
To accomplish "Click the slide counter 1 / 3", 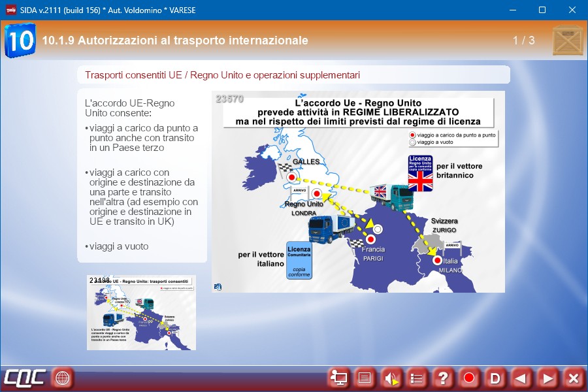I will point(523,41).
